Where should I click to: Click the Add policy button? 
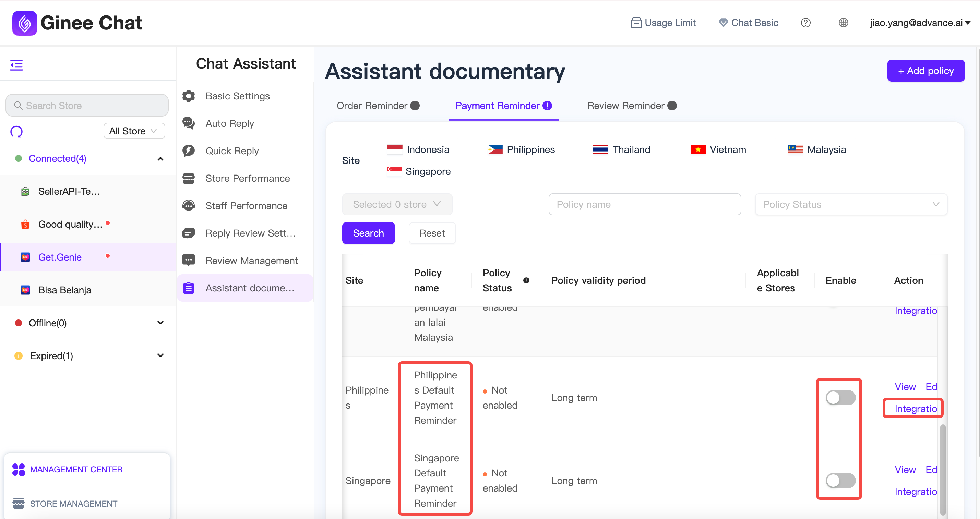point(925,71)
